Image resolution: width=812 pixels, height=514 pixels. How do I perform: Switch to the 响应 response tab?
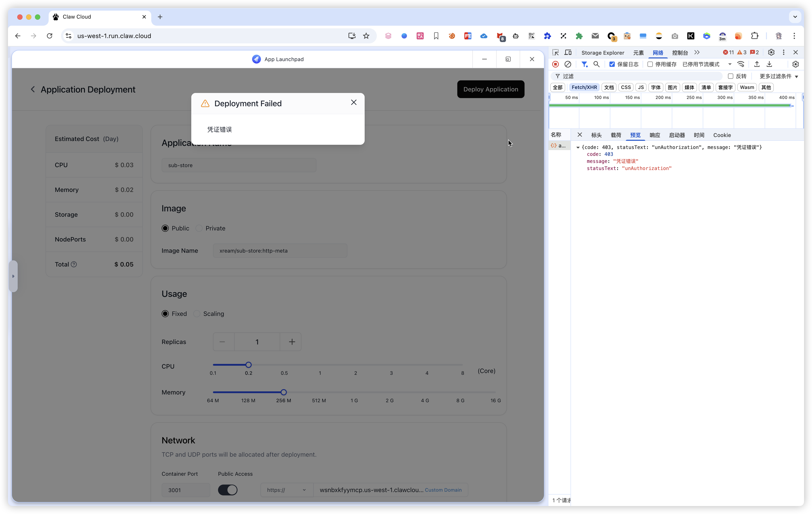[x=655, y=135]
